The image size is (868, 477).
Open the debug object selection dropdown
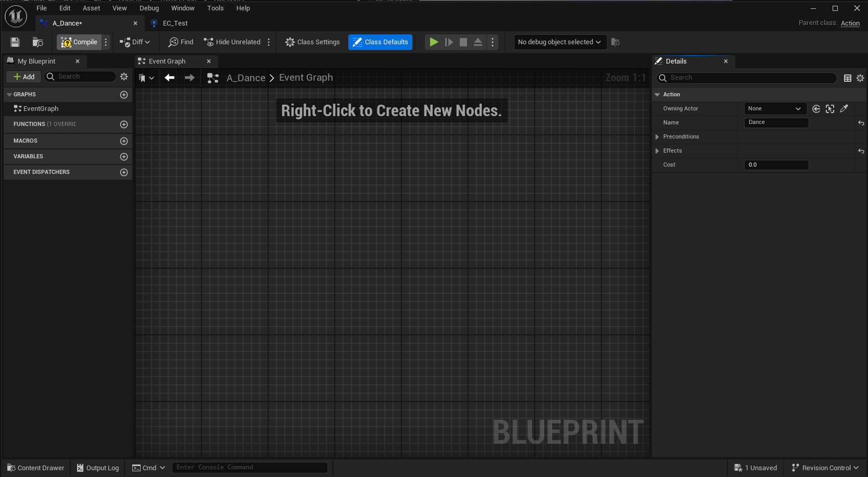click(560, 42)
